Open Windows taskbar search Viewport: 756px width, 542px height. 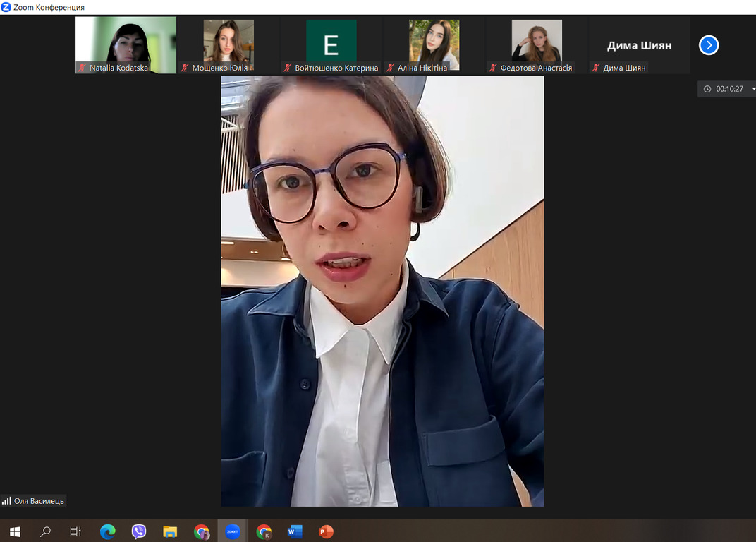(x=45, y=531)
